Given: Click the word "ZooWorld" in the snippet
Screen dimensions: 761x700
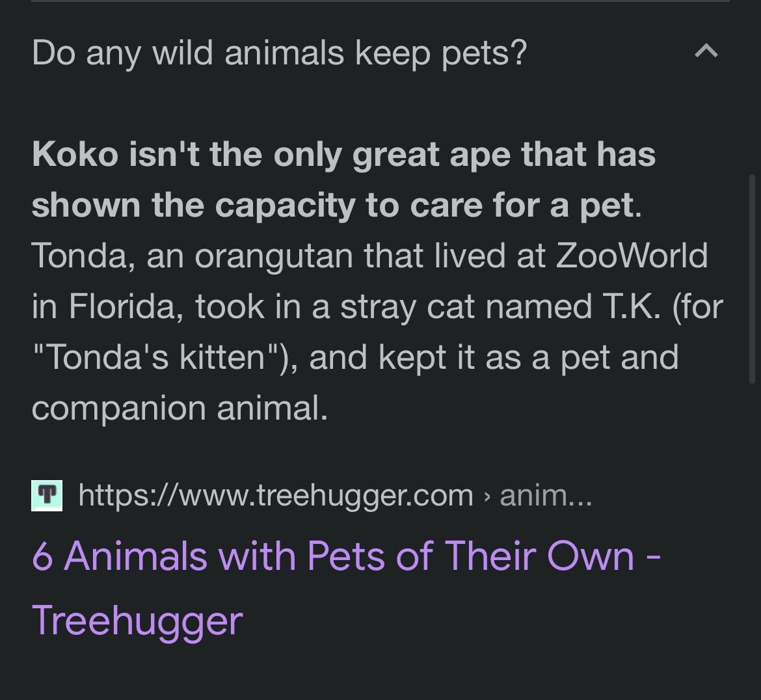Looking at the screenshot, I should (632, 255).
